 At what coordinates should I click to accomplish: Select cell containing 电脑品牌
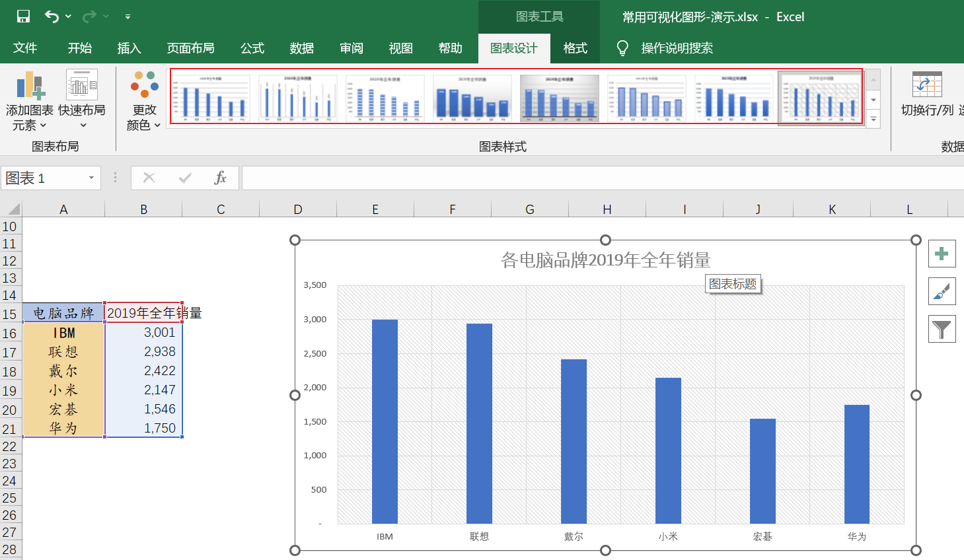click(x=63, y=313)
